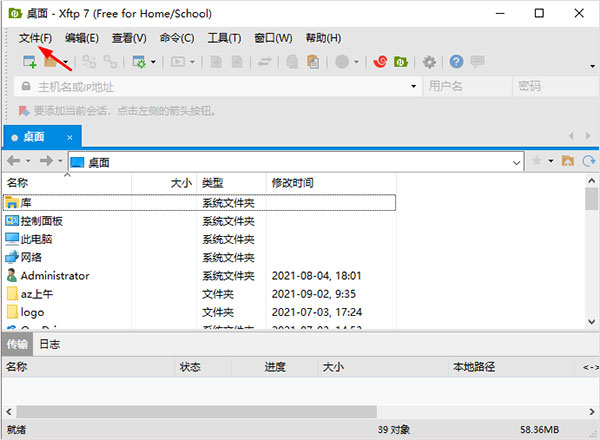Click the New Session toolbar icon

point(29,62)
